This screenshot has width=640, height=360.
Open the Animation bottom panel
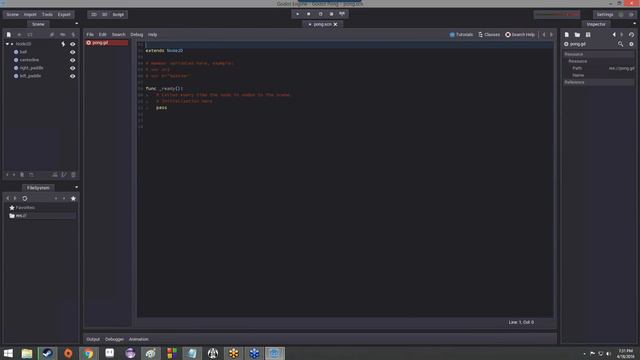(139, 339)
